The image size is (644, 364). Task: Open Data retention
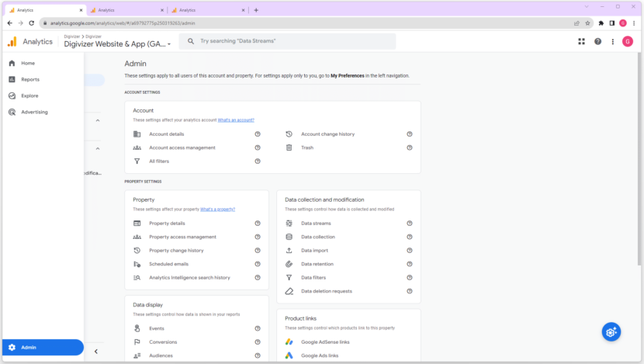(x=317, y=264)
